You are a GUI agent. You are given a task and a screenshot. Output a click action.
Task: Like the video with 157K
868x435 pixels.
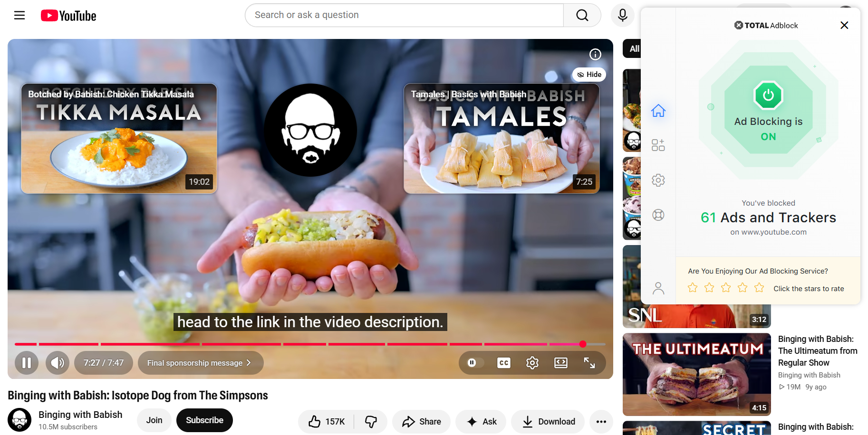(x=327, y=421)
